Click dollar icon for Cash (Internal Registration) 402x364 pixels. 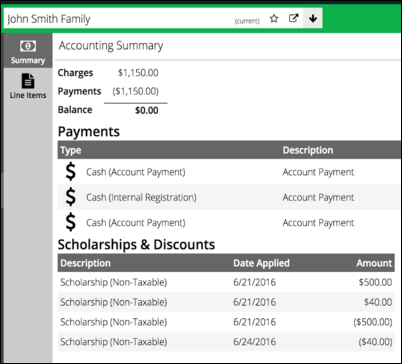pos(71,197)
